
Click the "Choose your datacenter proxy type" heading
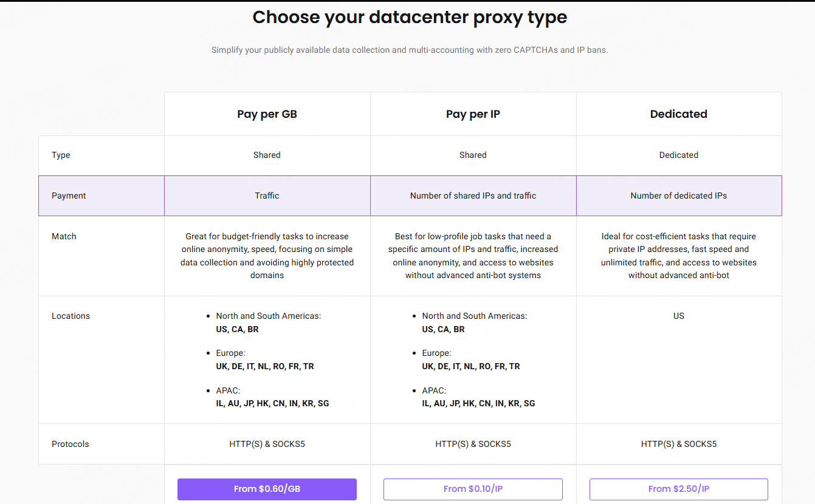410,17
